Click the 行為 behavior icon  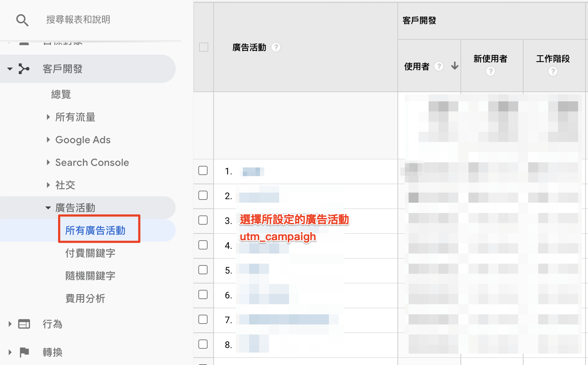pos(24,324)
